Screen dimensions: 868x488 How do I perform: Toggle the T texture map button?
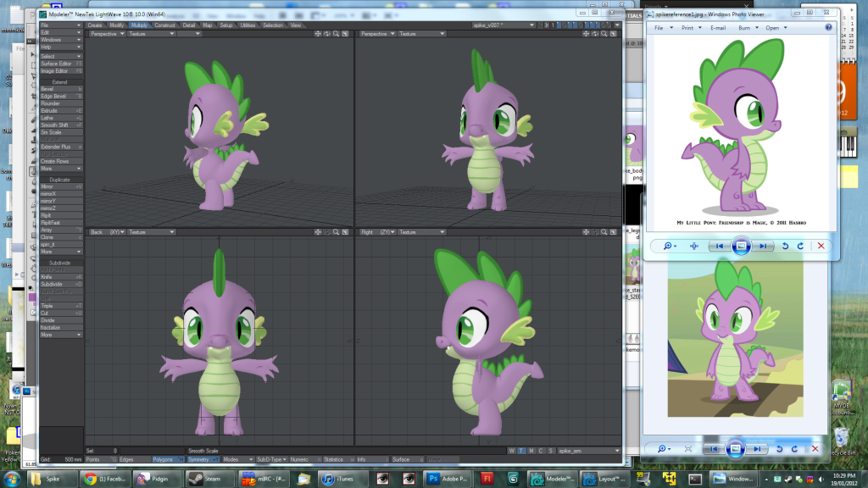[x=521, y=451]
